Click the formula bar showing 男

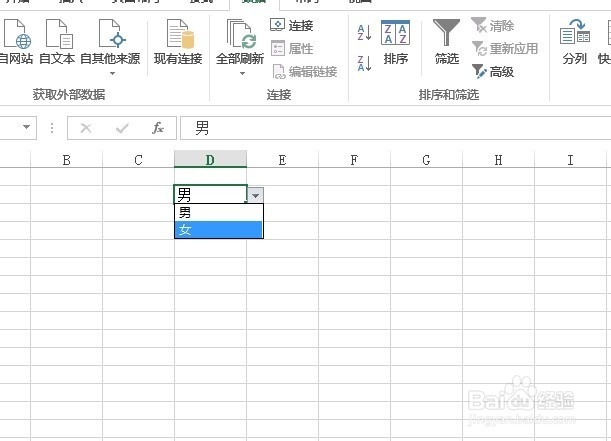pyautogui.click(x=396, y=128)
